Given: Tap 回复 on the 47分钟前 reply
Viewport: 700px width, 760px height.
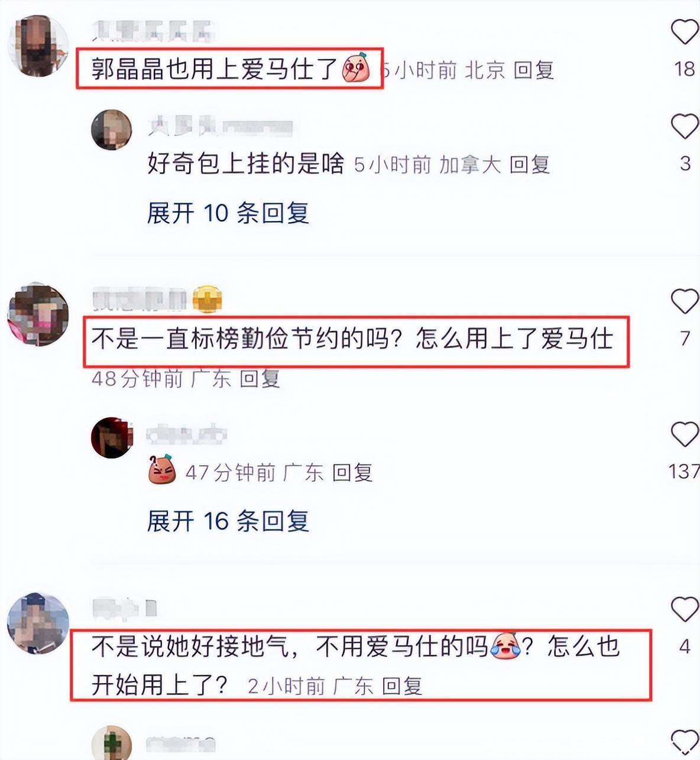Looking at the screenshot, I should [x=352, y=472].
